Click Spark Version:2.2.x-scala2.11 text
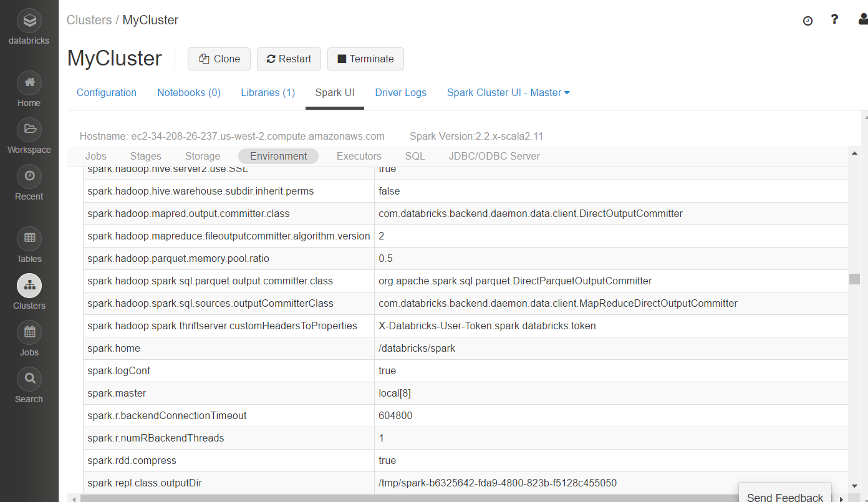The height and width of the screenshot is (502, 868). [x=477, y=136]
